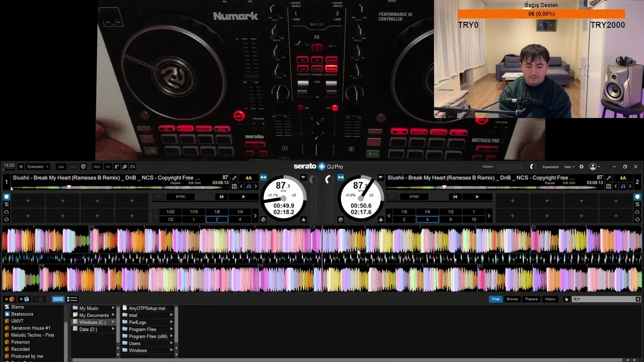Play deck 1

(244, 197)
